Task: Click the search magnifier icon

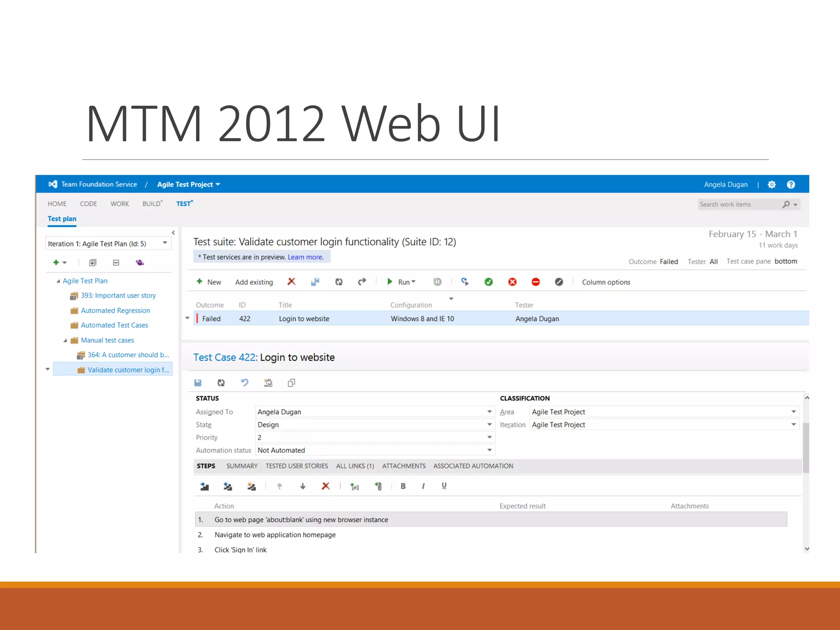Action: (786, 204)
